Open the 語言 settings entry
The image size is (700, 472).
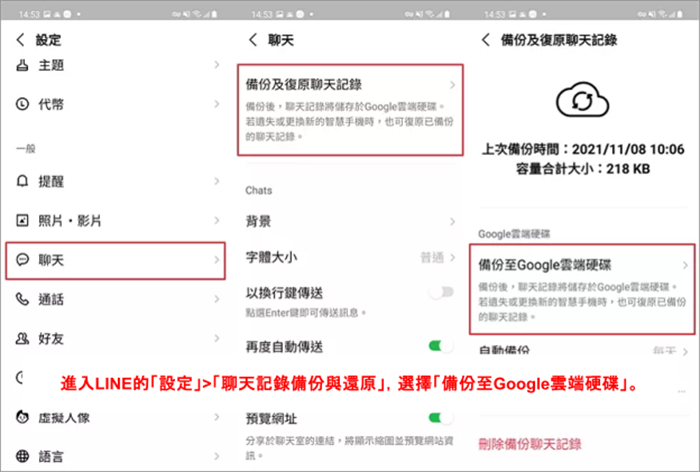pos(118,456)
